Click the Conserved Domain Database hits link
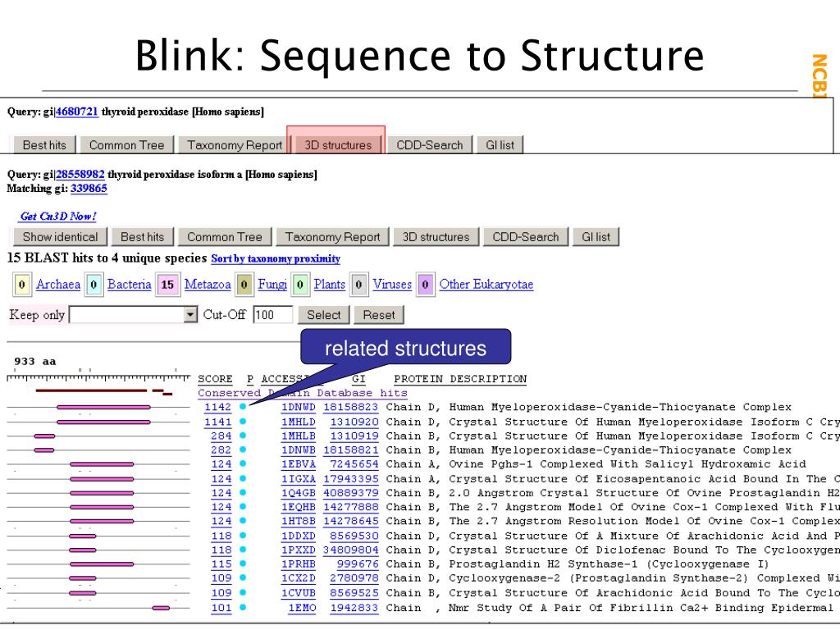Image resolution: width=840 pixels, height=630 pixels. click(x=302, y=393)
